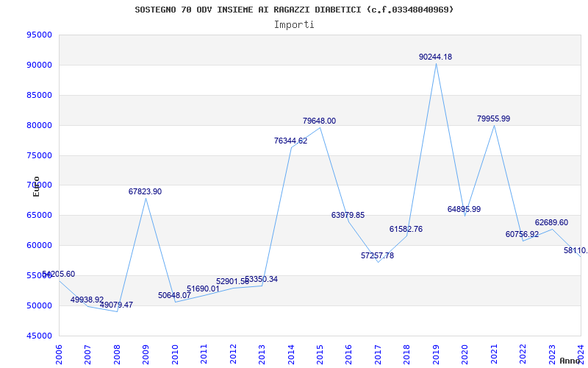Click the 85000 y-axis tick label

point(39,95)
